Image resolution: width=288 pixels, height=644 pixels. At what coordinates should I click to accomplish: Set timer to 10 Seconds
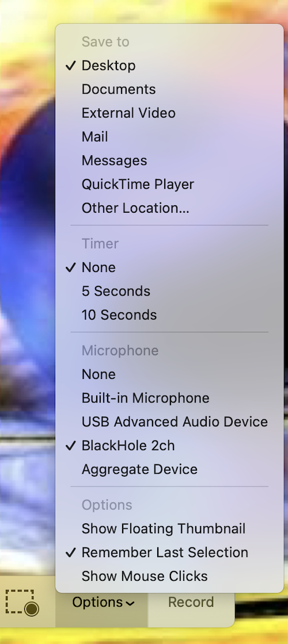click(x=169, y=315)
